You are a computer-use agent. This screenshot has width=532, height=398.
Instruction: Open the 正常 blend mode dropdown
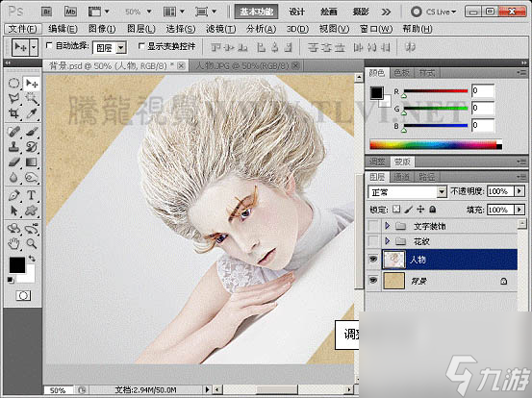(407, 192)
